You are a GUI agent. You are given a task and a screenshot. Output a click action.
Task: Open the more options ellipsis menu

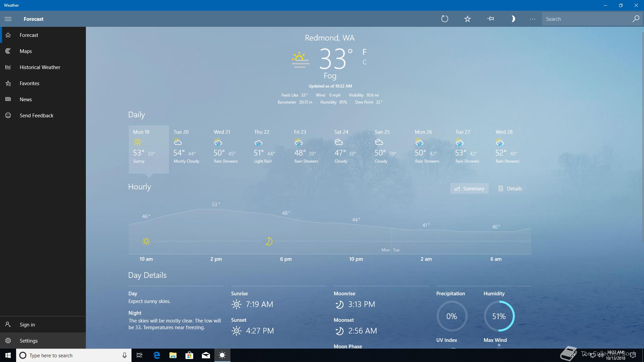coord(533,19)
